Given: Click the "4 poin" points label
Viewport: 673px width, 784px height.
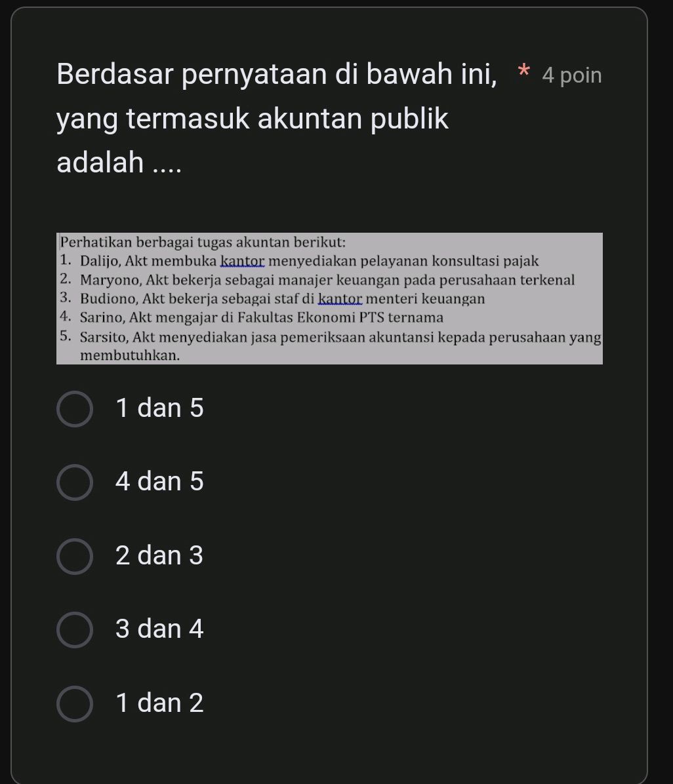Looking at the screenshot, I should click(570, 76).
